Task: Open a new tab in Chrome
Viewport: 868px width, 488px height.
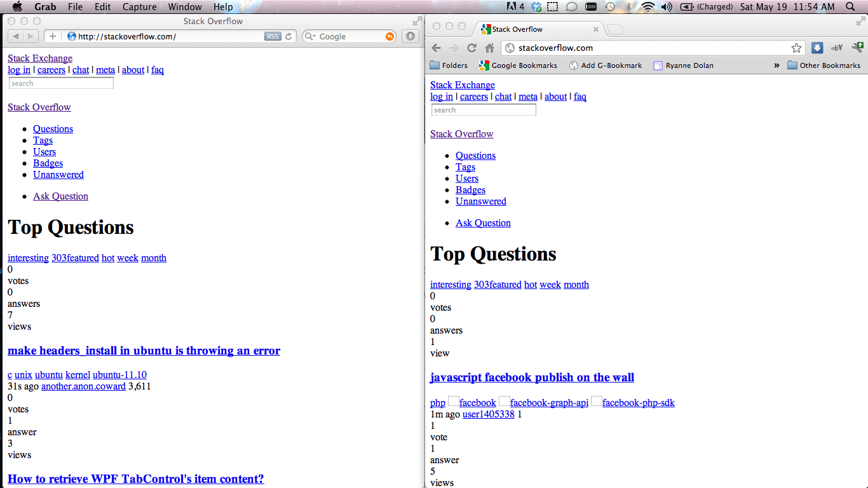Action: tap(614, 29)
